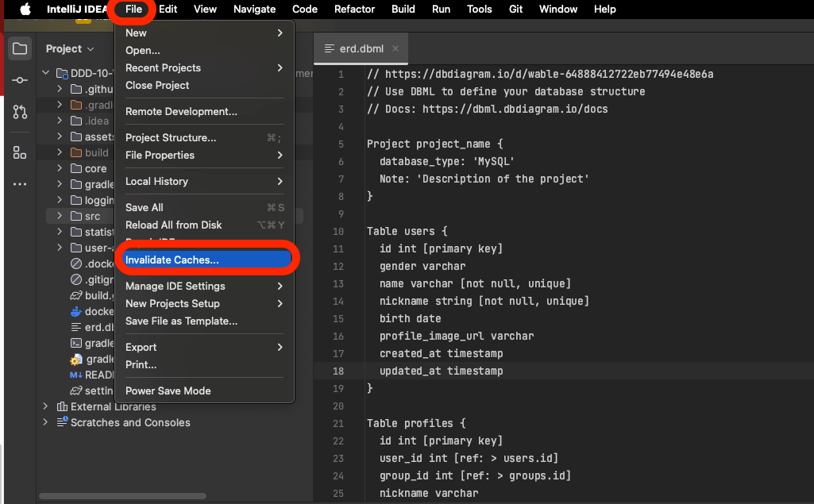Select the External Libraries node icon
This screenshot has width=814, height=504.
click(x=62, y=406)
